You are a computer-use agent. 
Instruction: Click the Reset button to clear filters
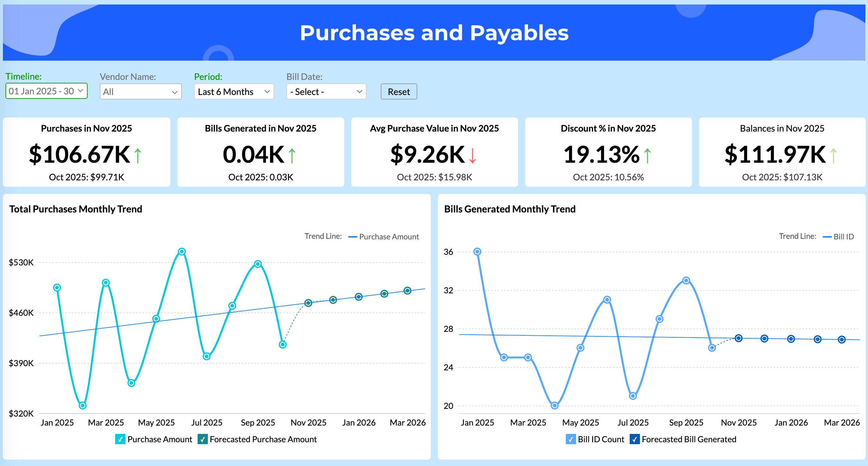click(x=399, y=91)
